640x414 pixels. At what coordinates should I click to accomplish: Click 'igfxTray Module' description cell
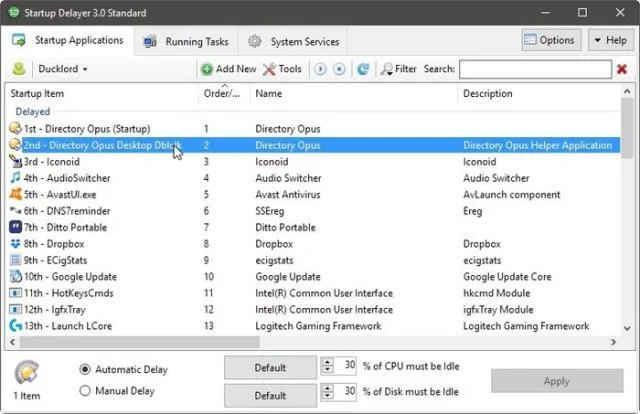pyautogui.click(x=498, y=309)
